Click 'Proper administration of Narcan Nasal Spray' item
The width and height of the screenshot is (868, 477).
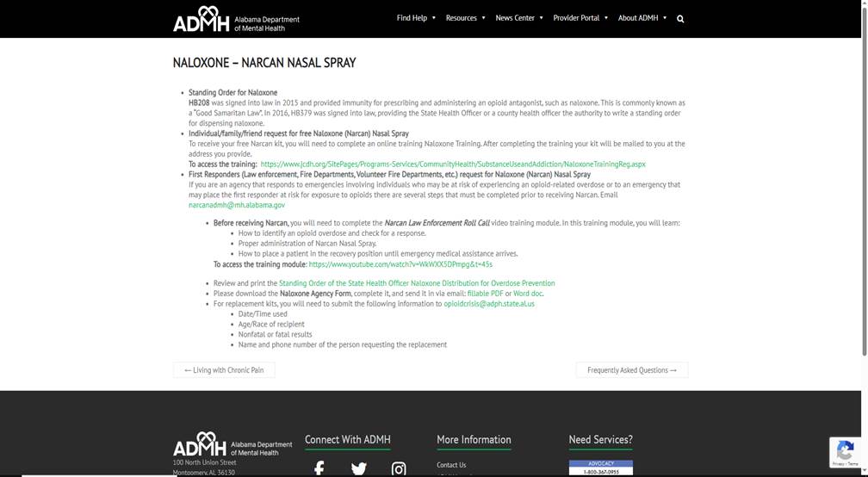[307, 244]
